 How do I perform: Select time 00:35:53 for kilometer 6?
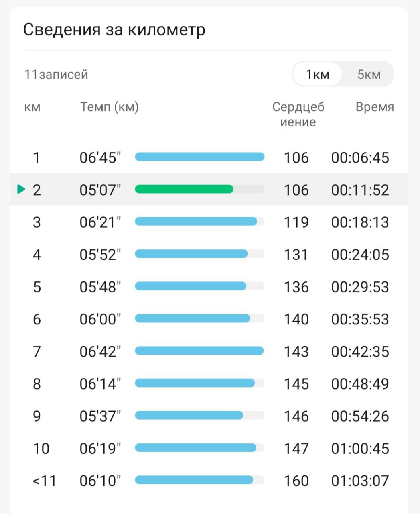[360, 319]
